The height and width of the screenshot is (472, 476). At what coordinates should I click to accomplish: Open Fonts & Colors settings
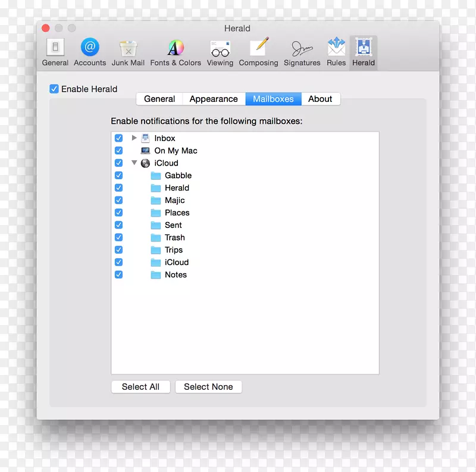point(175,51)
